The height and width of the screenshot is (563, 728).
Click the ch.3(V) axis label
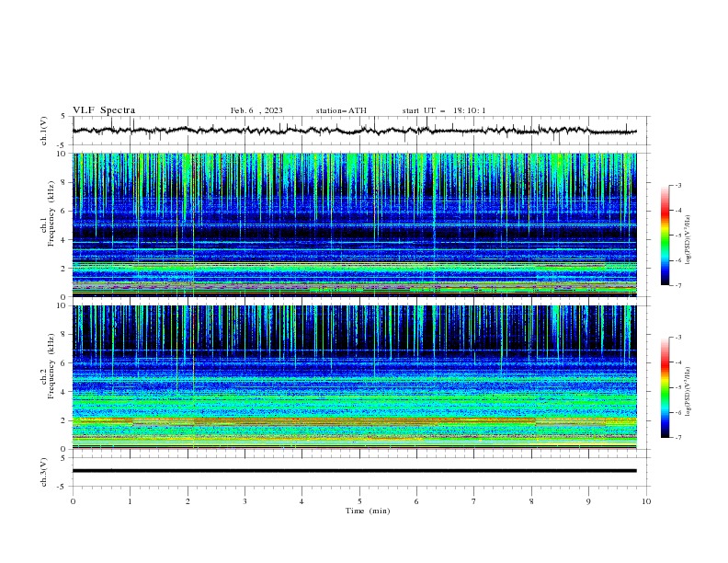point(44,472)
